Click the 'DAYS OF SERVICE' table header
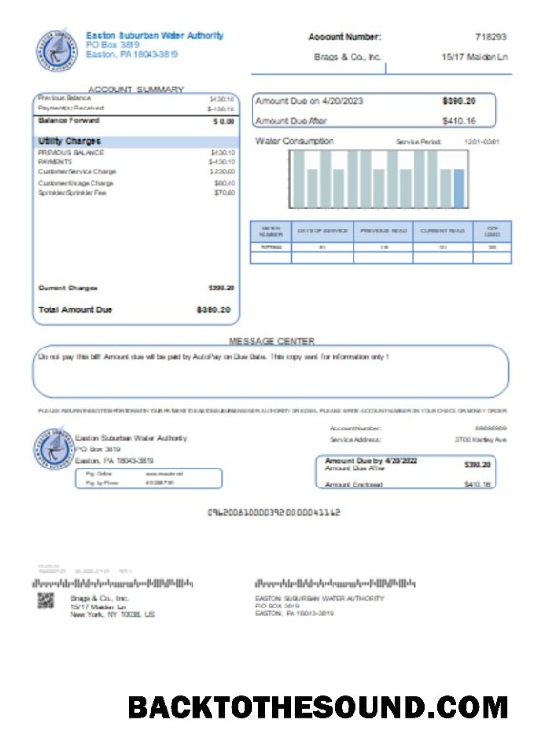This screenshot has width=545, height=756. point(323,231)
